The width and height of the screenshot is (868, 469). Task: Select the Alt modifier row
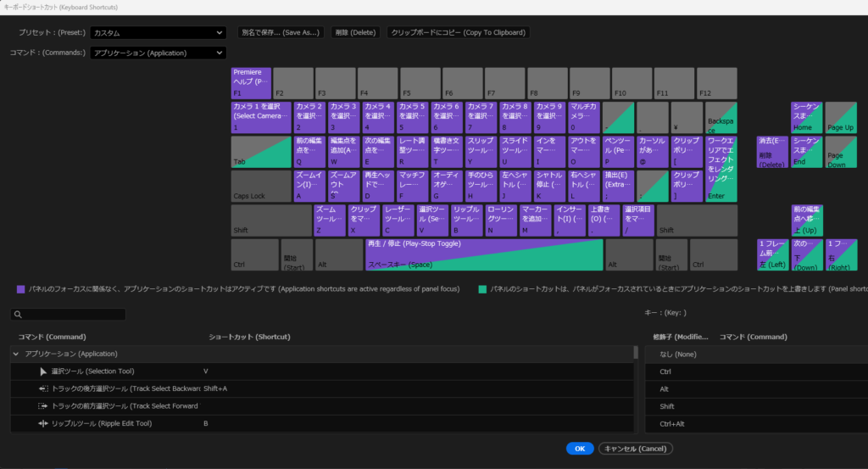pyautogui.click(x=756, y=389)
